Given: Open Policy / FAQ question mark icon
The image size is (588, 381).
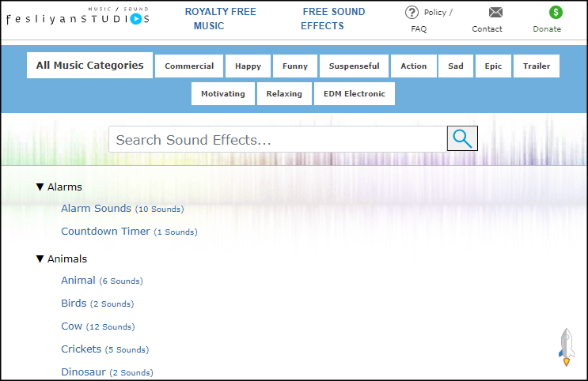Looking at the screenshot, I should click(412, 12).
